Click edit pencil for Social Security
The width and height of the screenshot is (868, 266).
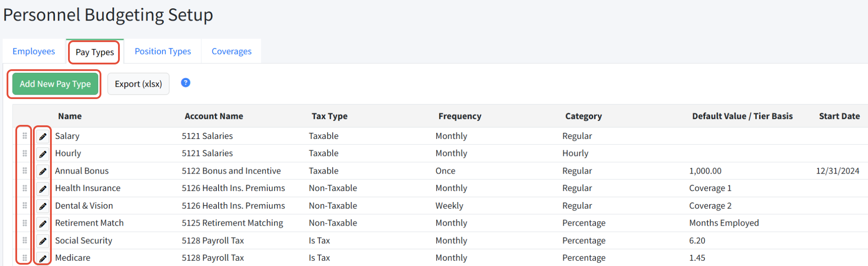tap(43, 241)
